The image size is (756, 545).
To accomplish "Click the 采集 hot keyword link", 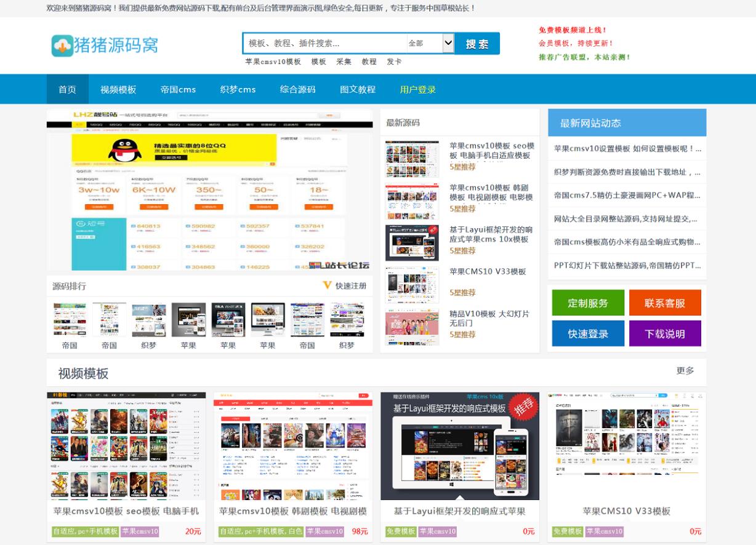I will click(x=344, y=62).
